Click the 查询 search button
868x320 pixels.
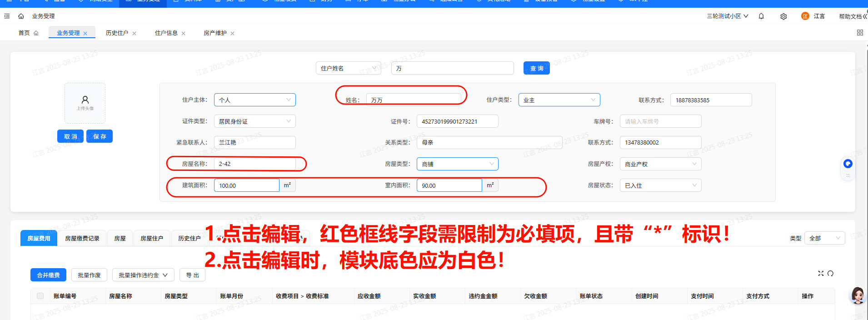point(536,68)
